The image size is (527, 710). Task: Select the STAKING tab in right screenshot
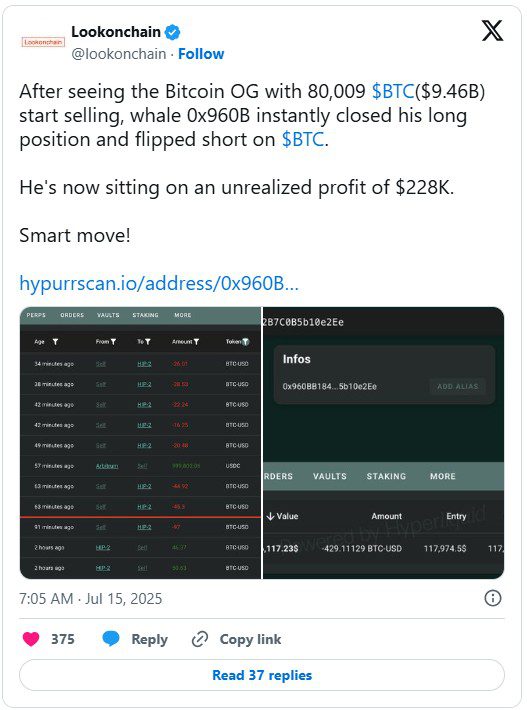click(386, 476)
